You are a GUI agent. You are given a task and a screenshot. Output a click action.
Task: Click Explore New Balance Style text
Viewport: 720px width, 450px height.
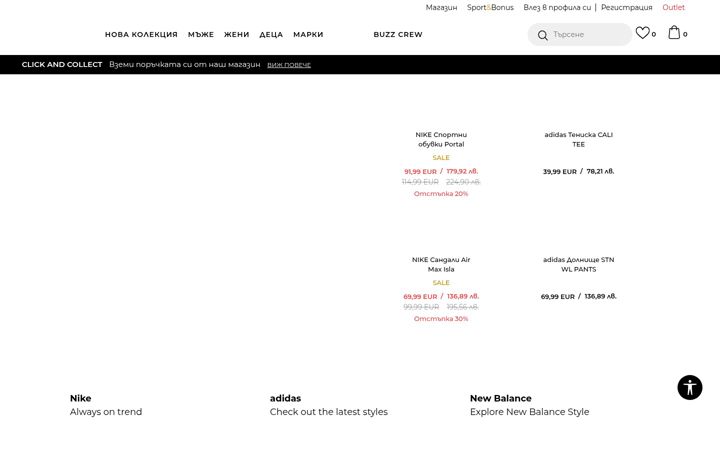click(529, 412)
